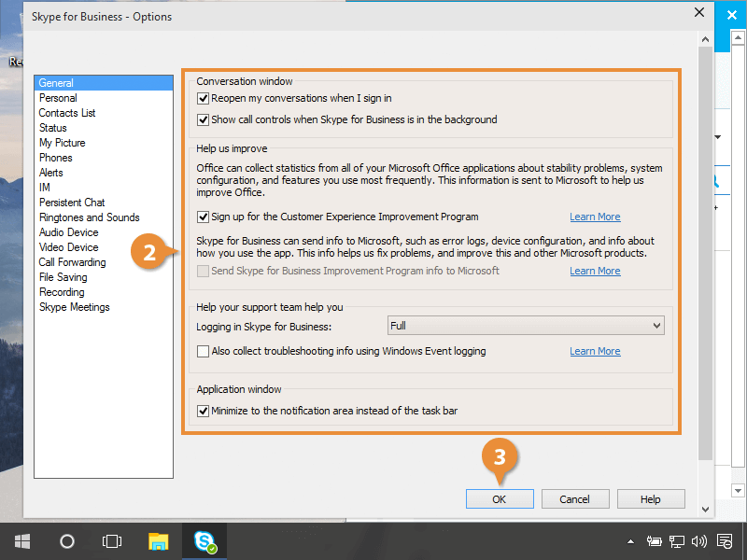This screenshot has height=560, width=747.
Task: Open the Windows Start menu
Action: [21, 541]
